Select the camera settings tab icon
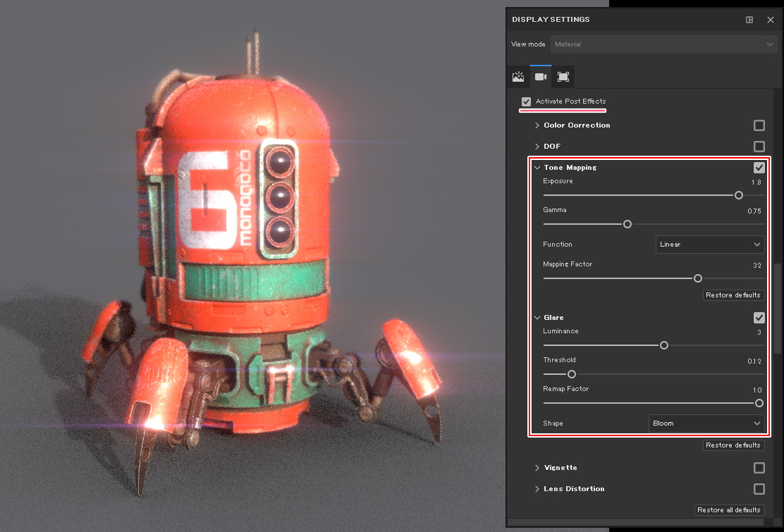784x532 pixels. [x=541, y=77]
